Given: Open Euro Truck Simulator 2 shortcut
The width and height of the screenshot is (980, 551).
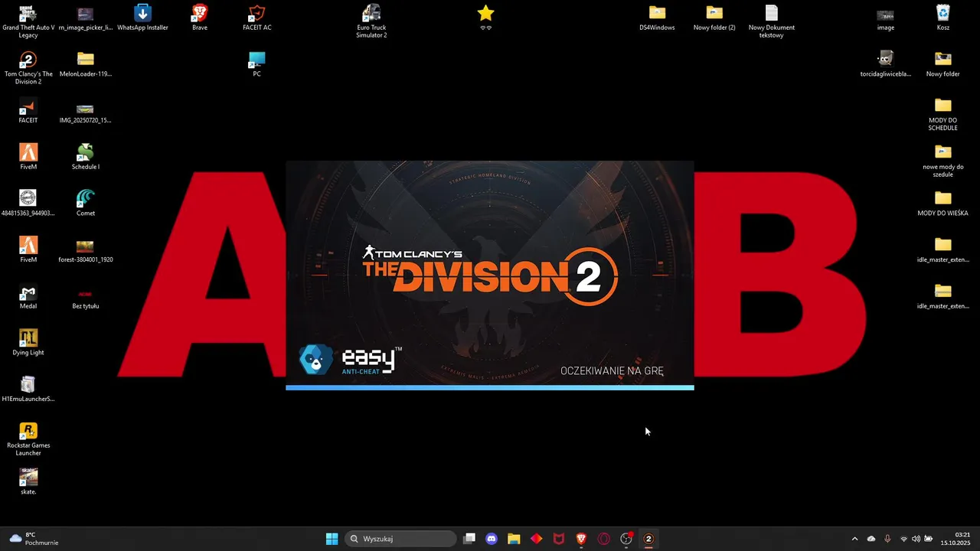Looking at the screenshot, I should tap(371, 20).
